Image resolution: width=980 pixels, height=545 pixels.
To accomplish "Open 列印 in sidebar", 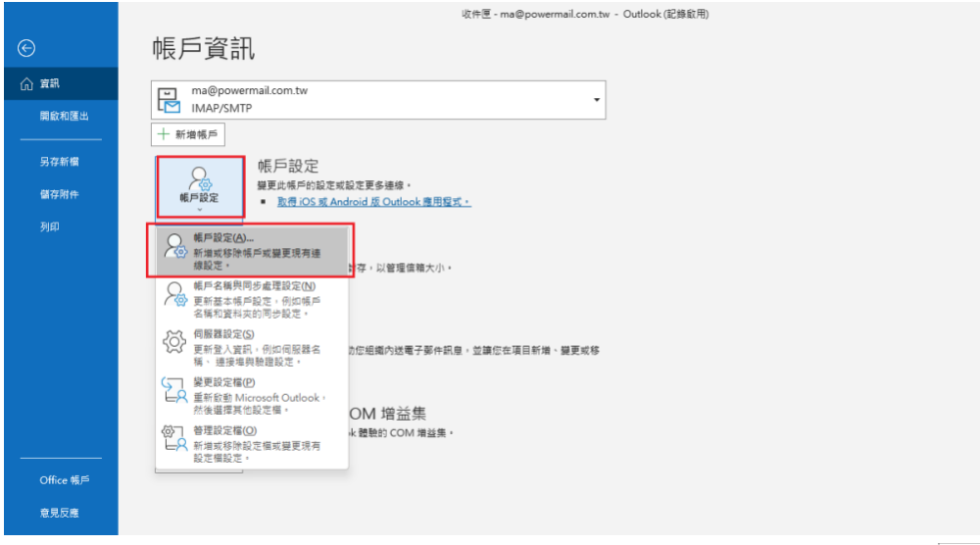I will click(50, 226).
